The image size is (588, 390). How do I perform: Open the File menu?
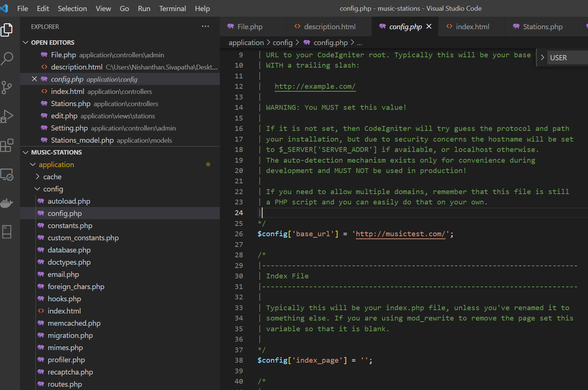tap(23, 8)
